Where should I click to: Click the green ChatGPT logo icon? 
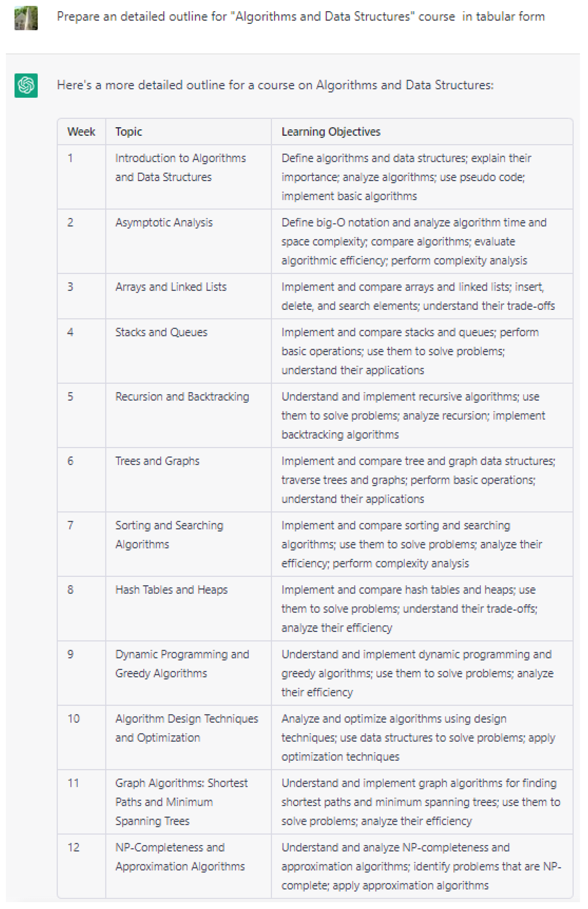point(26,85)
